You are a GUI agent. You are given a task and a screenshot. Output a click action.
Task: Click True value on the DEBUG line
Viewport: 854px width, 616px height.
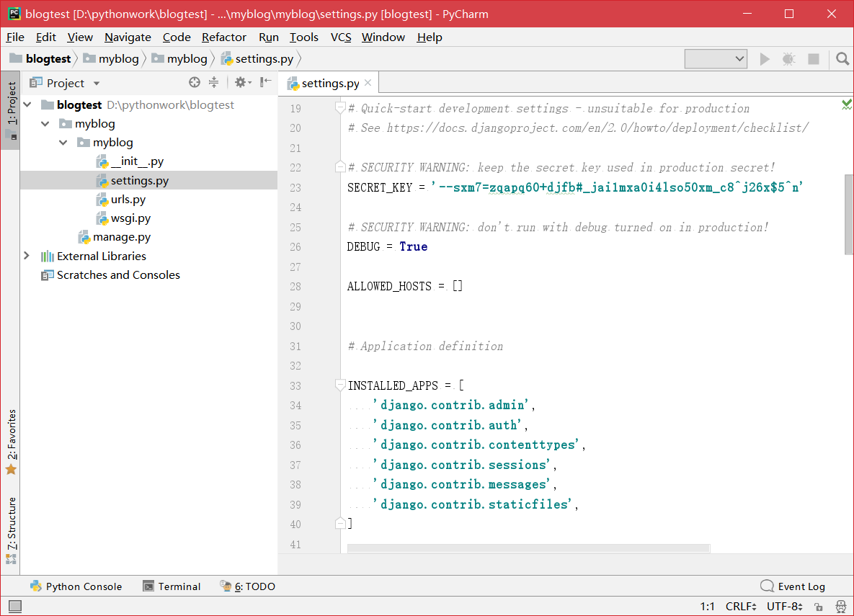414,246
